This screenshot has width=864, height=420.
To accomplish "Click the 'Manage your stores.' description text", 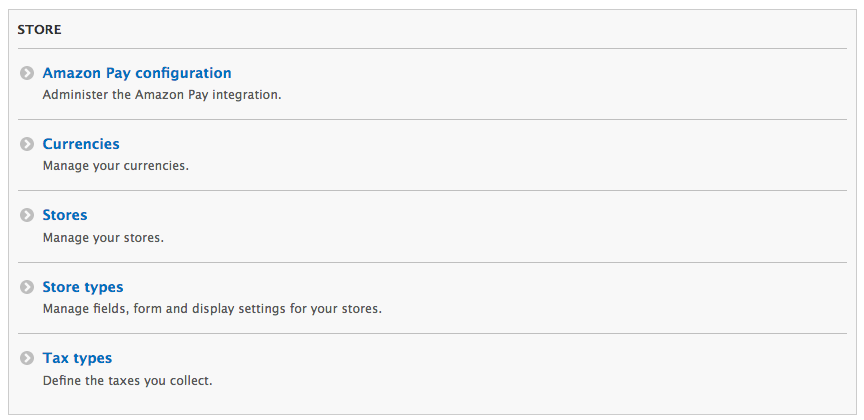I will coord(103,238).
